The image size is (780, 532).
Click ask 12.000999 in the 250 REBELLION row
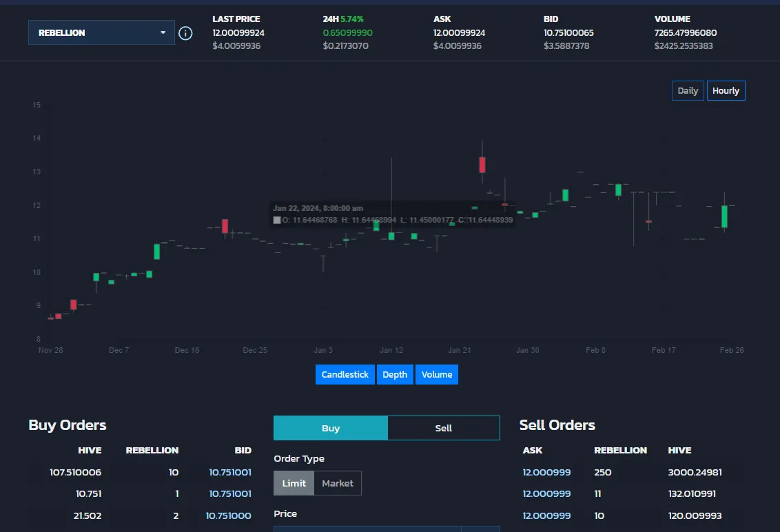[x=546, y=472]
